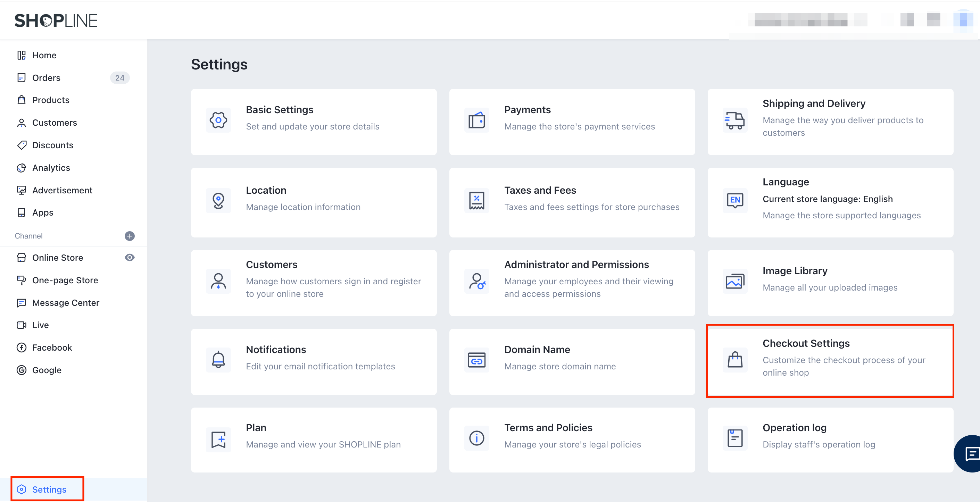The height and width of the screenshot is (502, 980).
Task: Open the chat support bubble
Action: pos(971,453)
